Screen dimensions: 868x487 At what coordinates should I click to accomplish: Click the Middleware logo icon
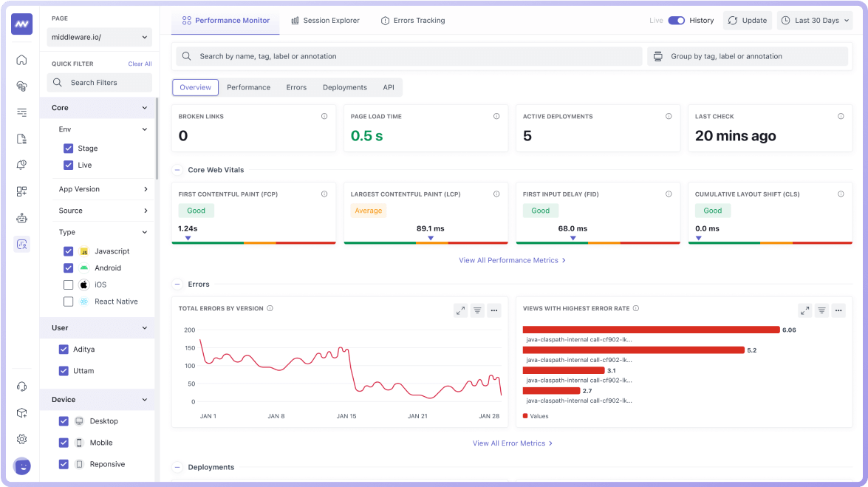coord(21,24)
